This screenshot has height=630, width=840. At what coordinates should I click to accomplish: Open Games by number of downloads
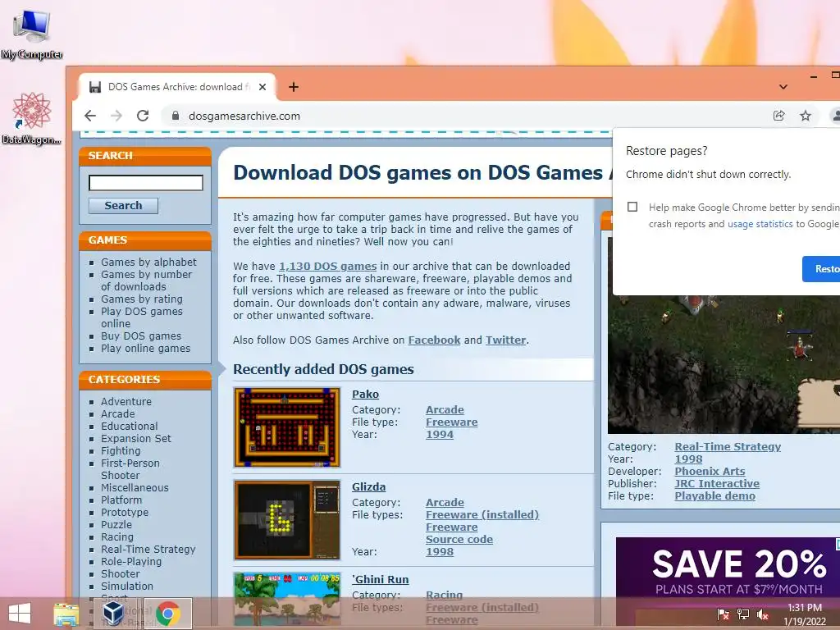146,281
